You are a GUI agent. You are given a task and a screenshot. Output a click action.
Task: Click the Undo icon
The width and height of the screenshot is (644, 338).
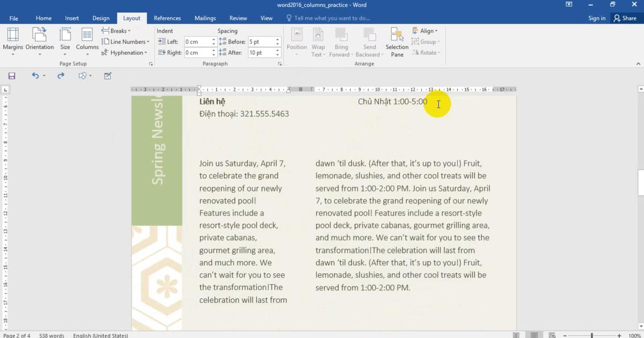pos(35,76)
